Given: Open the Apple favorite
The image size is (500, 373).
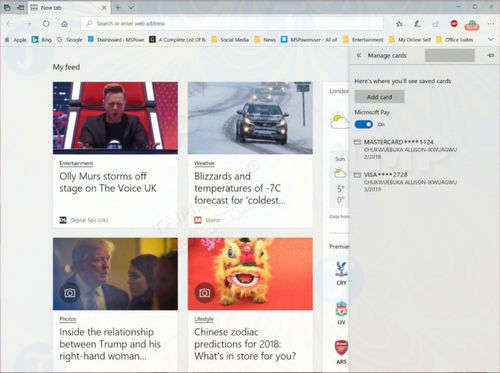Looking at the screenshot, I should (16, 40).
